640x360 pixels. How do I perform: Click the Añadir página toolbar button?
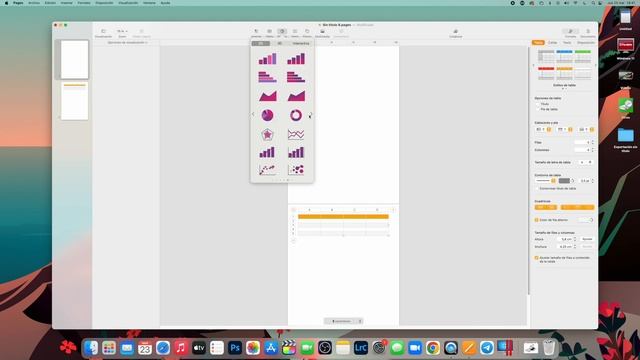click(141, 33)
